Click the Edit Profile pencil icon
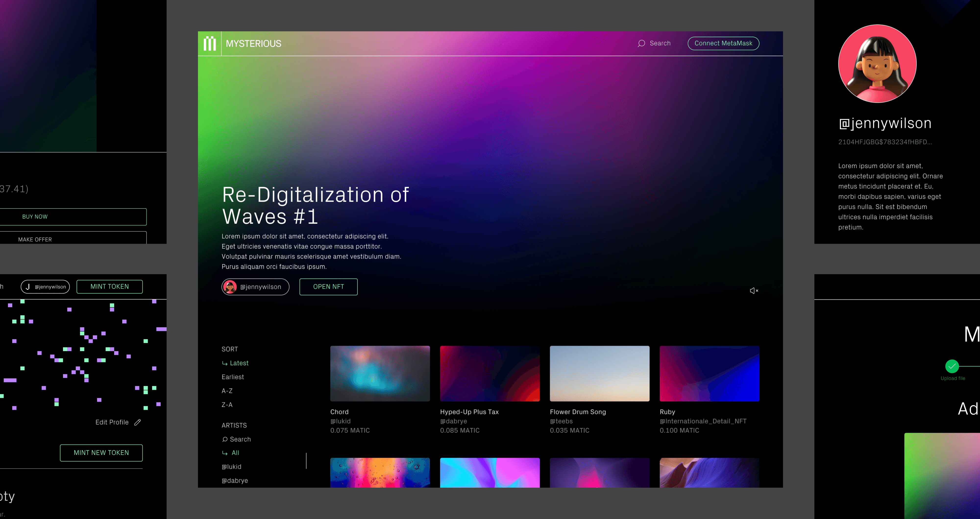Screen dimensions: 980x519 (x=138, y=422)
